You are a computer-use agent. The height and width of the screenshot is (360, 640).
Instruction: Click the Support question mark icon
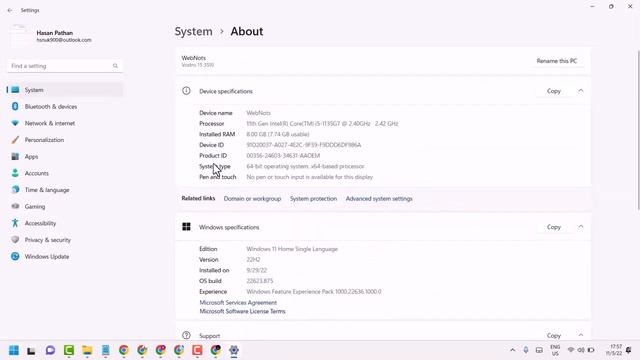(x=186, y=335)
